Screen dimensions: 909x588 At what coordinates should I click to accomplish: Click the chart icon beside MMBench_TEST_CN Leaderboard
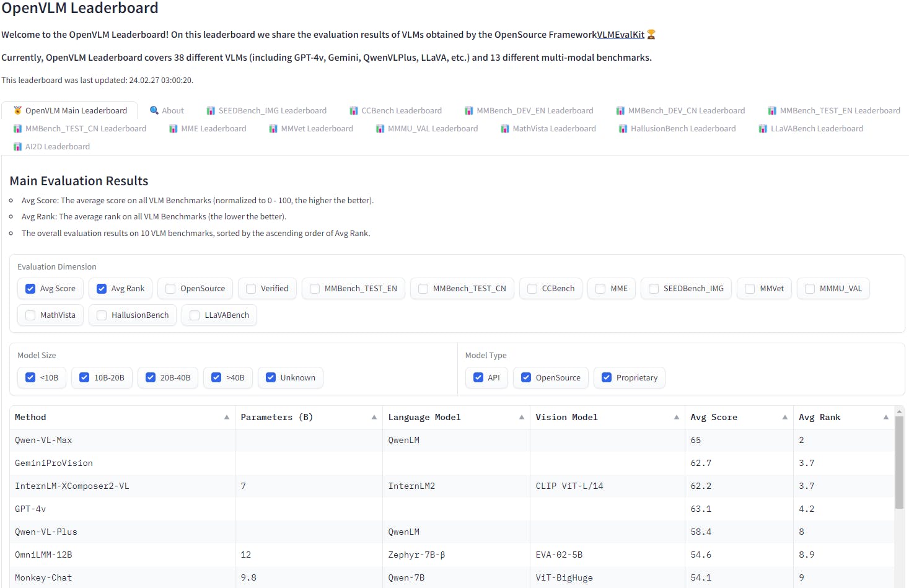pos(17,128)
